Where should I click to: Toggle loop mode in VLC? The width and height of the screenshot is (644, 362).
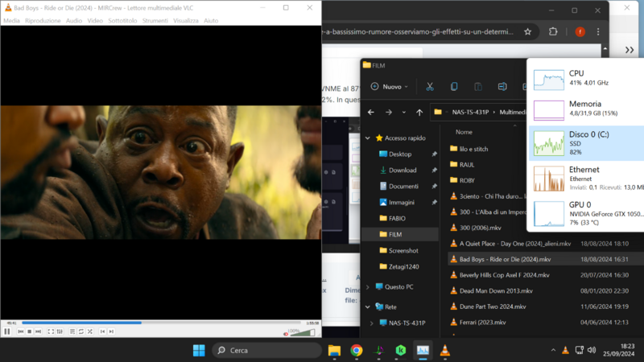81,331
